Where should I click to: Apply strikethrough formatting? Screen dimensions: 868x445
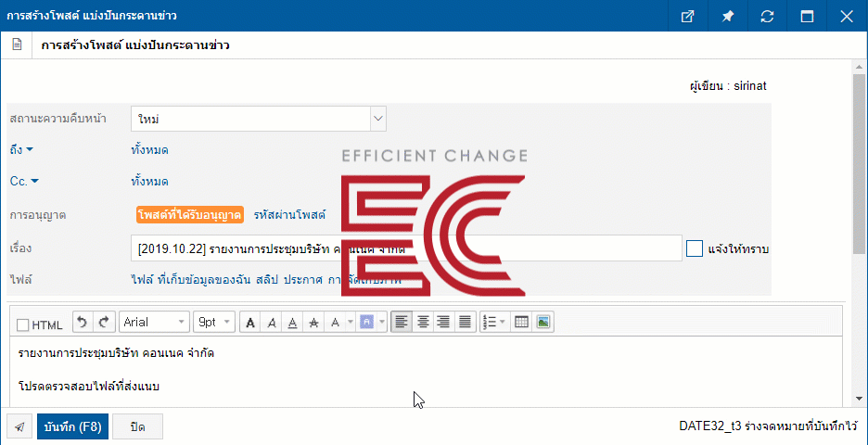pos(313,323)
